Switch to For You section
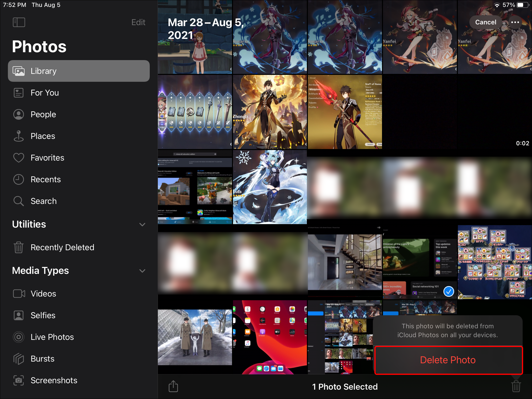Image resolution: width=532 pixels, height=399 pixels. (x=45, y=93)
